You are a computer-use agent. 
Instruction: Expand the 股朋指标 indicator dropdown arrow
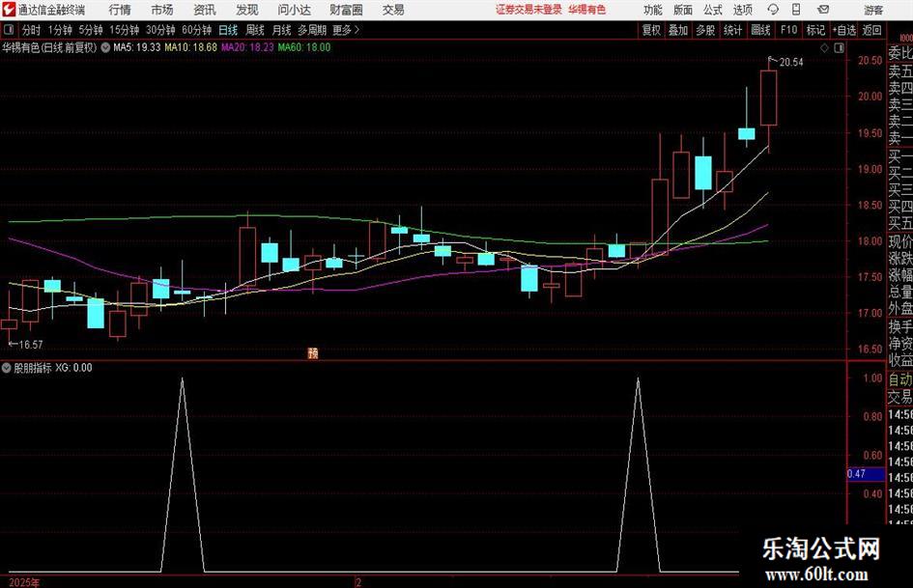coord(7,368)
